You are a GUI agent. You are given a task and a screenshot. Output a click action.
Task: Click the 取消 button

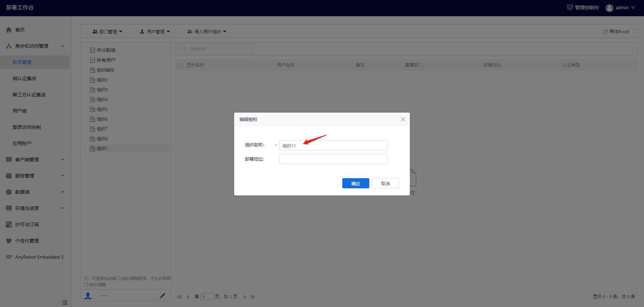point(385,183)
